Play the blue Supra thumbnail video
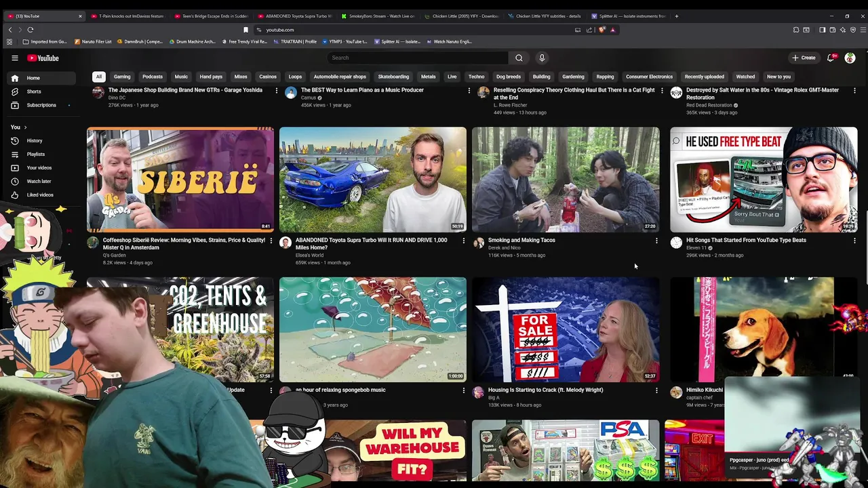Screen dimensions: 868x488 point(373,180)
